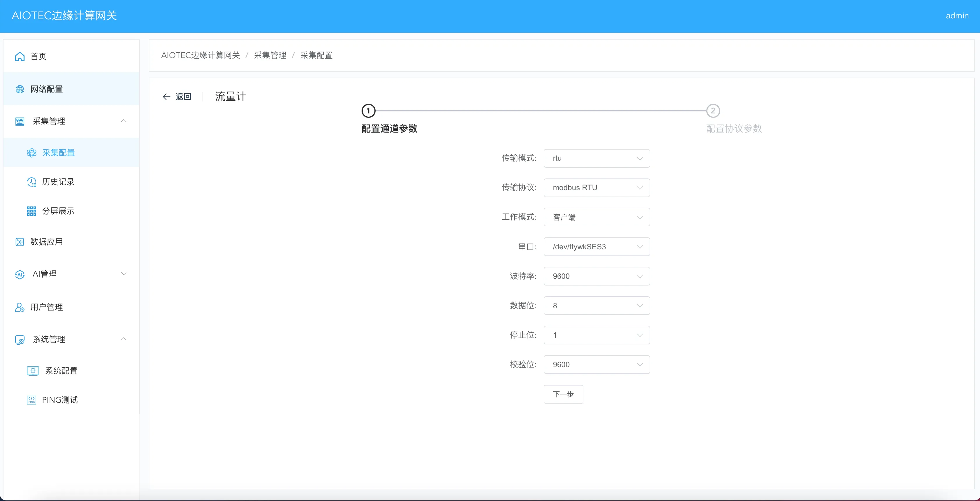Expand the AI管理 submenu chevron

pos(124,274)
